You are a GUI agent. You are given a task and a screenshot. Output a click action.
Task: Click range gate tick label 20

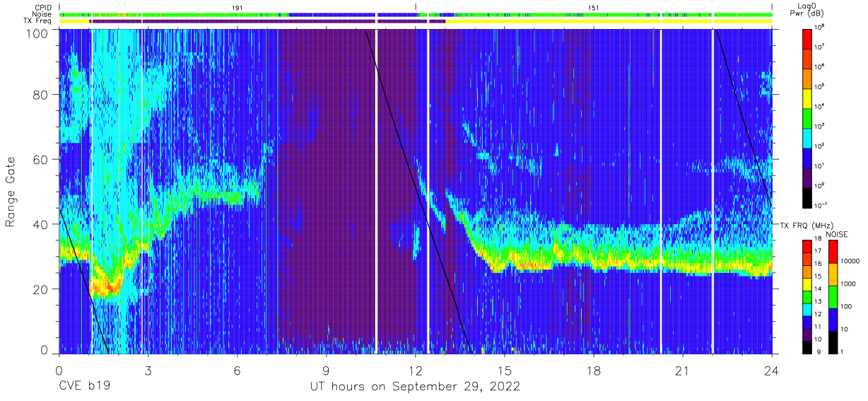[x=40, y=289]
